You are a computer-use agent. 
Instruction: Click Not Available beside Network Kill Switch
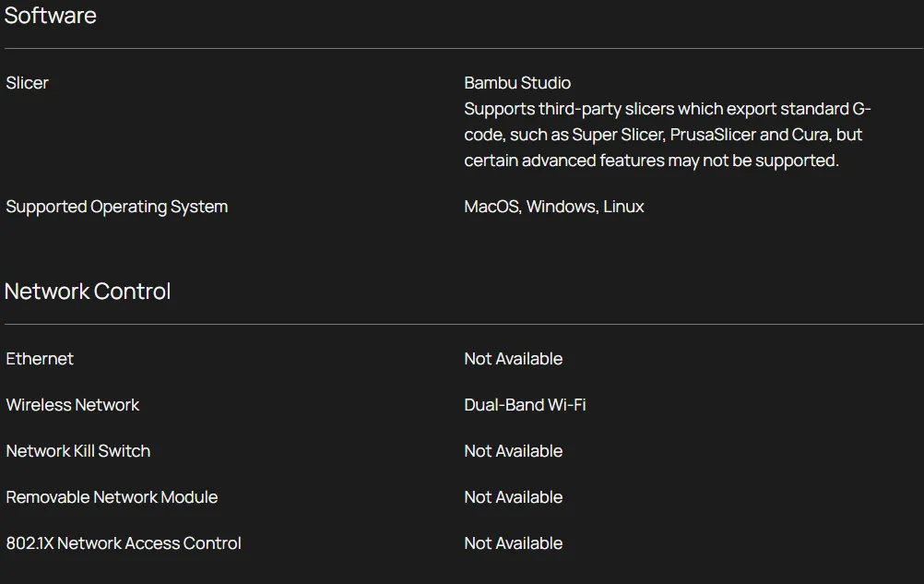point(514,451)
